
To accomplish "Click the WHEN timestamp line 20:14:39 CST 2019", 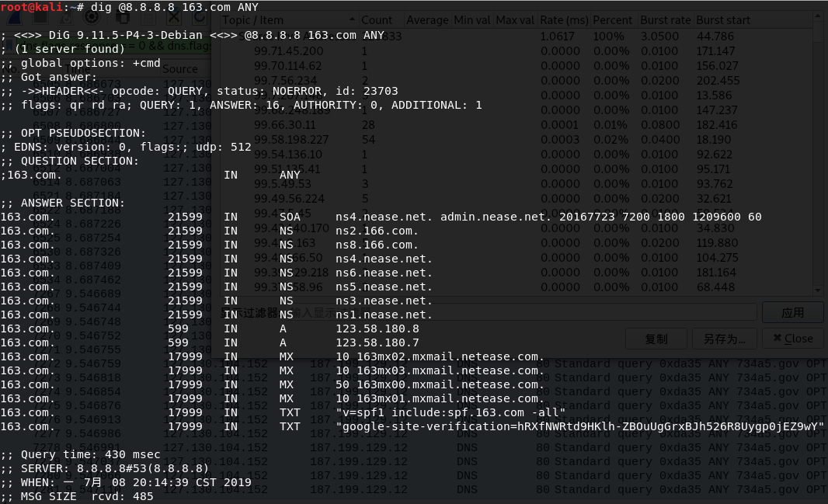I will point(126,482).
